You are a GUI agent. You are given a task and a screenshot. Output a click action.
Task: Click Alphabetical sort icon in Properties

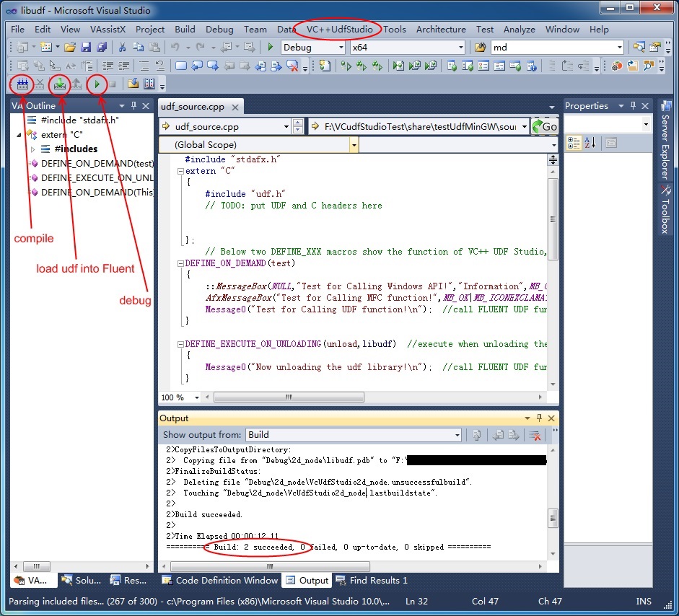pos(590,143)
